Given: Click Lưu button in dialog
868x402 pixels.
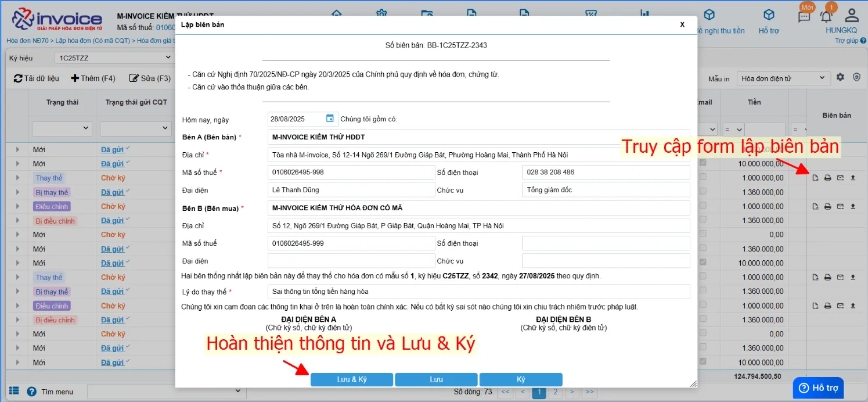Looking at the screenshot, I should pos(436,379).
